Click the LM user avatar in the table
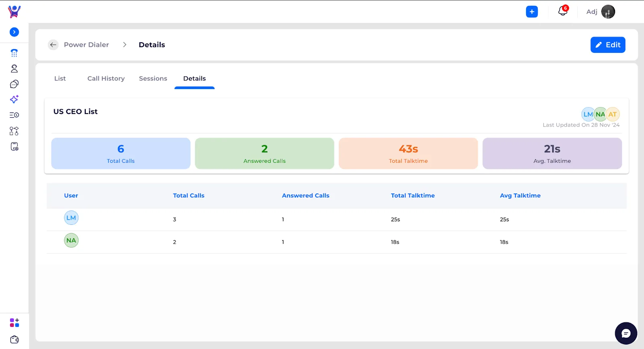The image size is (644, 349). pyautogui.click(x=71, y=218)
